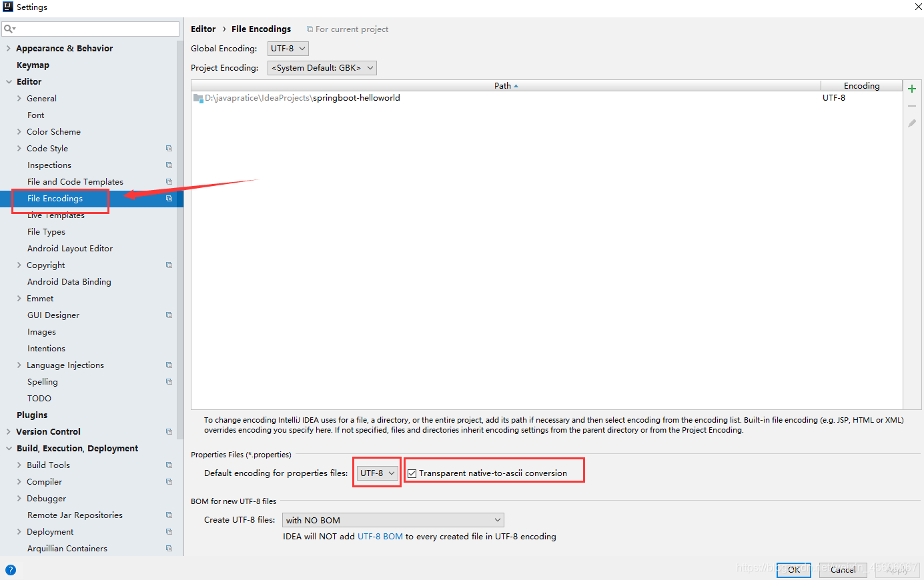Screen dimensions: 924x580
Task: Click project-level icon beside Copyright
Action: click(169, 265)
